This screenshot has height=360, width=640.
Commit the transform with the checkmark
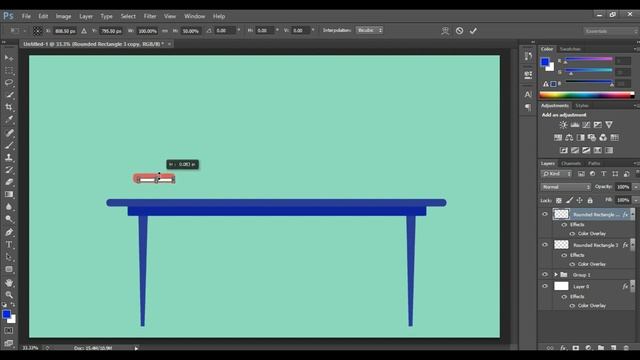click(473, 31)
